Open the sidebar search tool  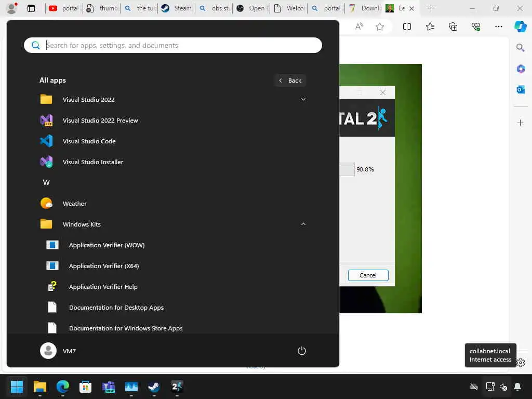click(x=520, y=47)
